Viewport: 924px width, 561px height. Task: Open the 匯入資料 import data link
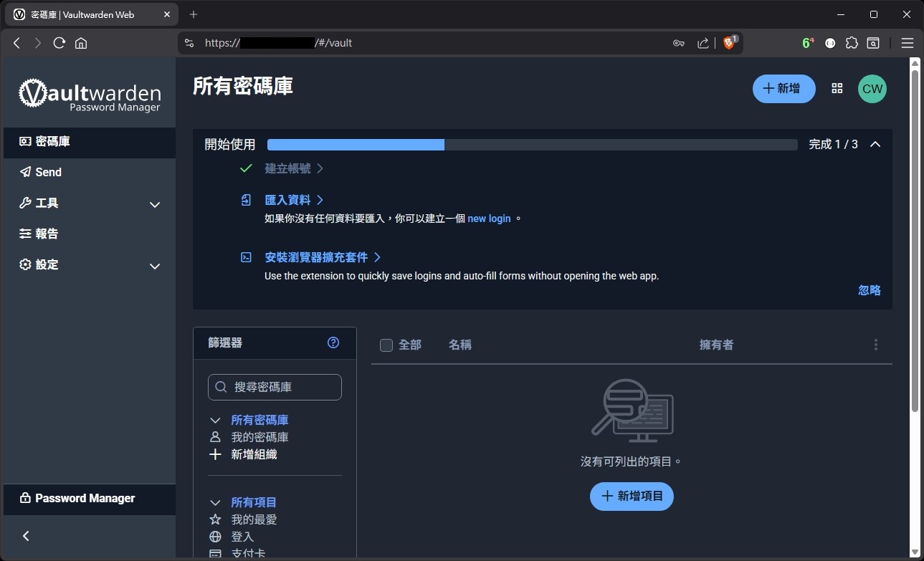(294, 200)
